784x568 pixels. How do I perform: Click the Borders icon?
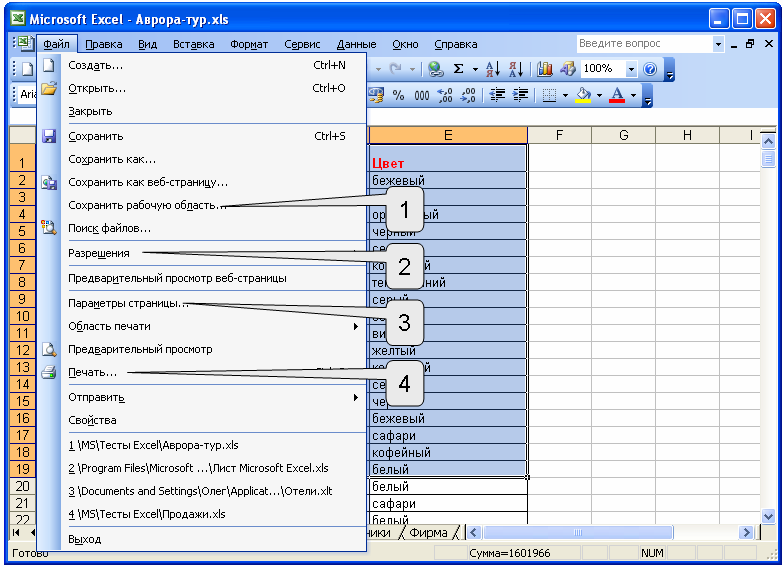coord(549,95)
